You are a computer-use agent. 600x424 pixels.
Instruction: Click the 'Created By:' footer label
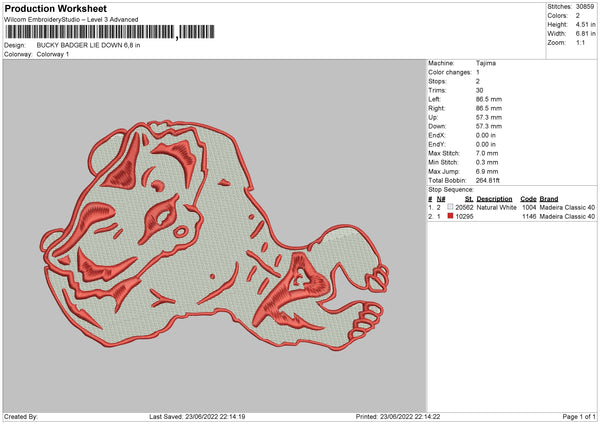[21, 417]
